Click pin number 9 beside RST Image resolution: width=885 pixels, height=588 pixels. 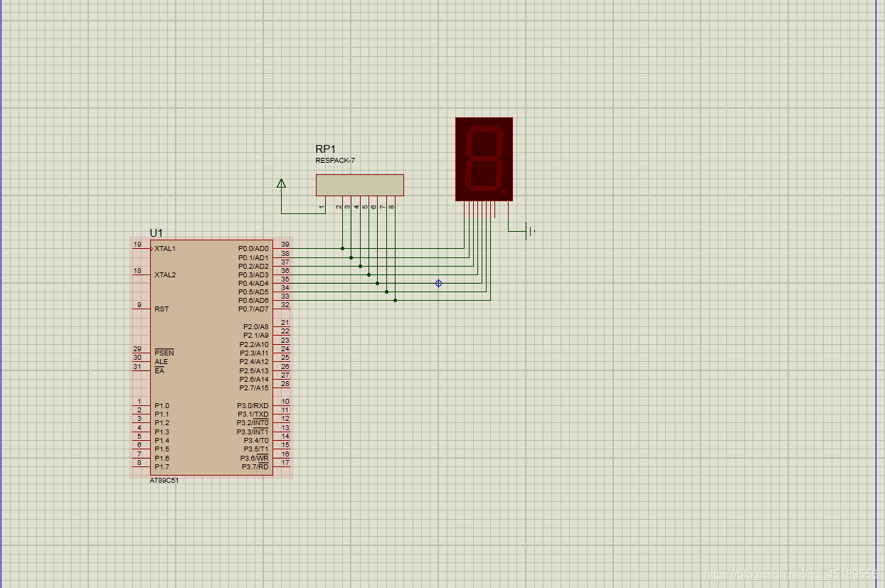coord(139,304)
